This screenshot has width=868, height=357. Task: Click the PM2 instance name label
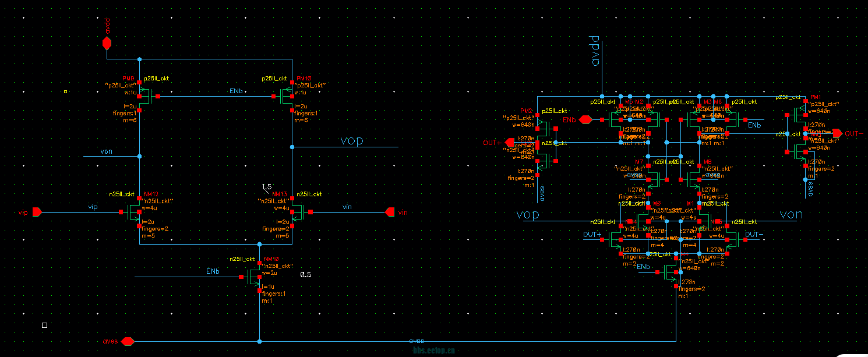[x=527, y=111]
